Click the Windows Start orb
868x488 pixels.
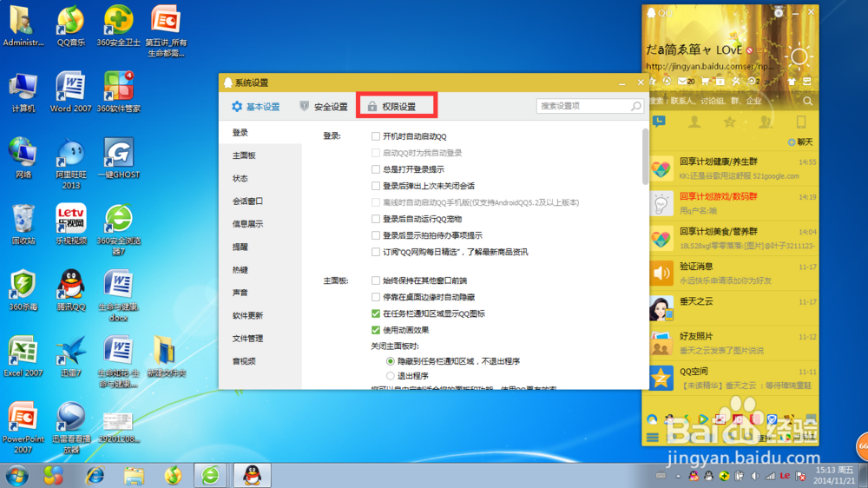(16, 475)
